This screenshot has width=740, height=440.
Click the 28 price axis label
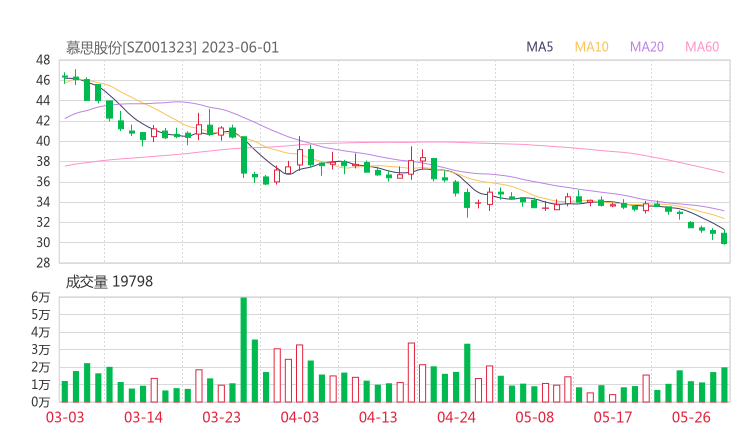43,263
